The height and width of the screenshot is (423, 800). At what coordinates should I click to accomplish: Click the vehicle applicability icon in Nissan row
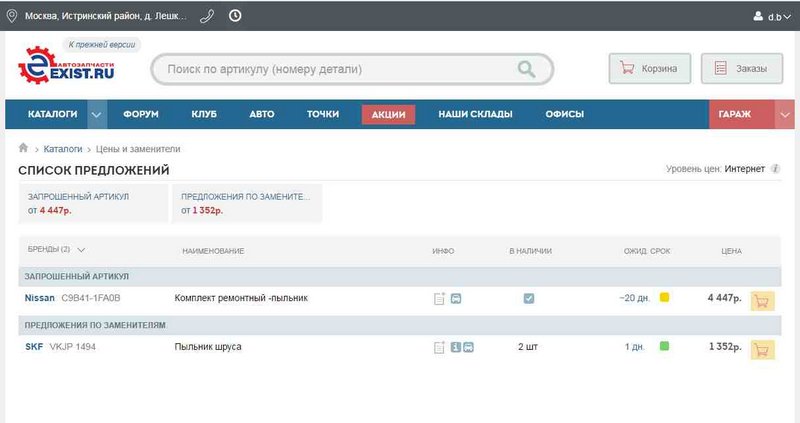pyautogui.click(x=456, y=298)
